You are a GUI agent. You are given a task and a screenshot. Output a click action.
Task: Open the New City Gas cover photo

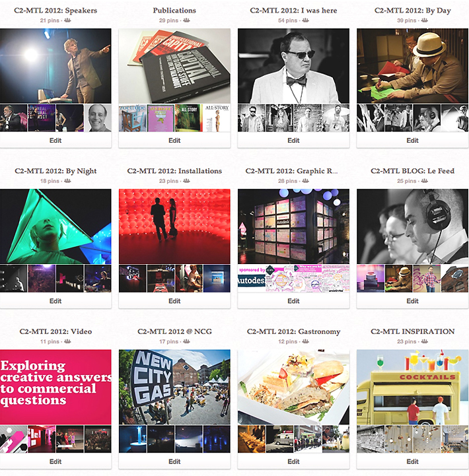(x=174, y=387)
